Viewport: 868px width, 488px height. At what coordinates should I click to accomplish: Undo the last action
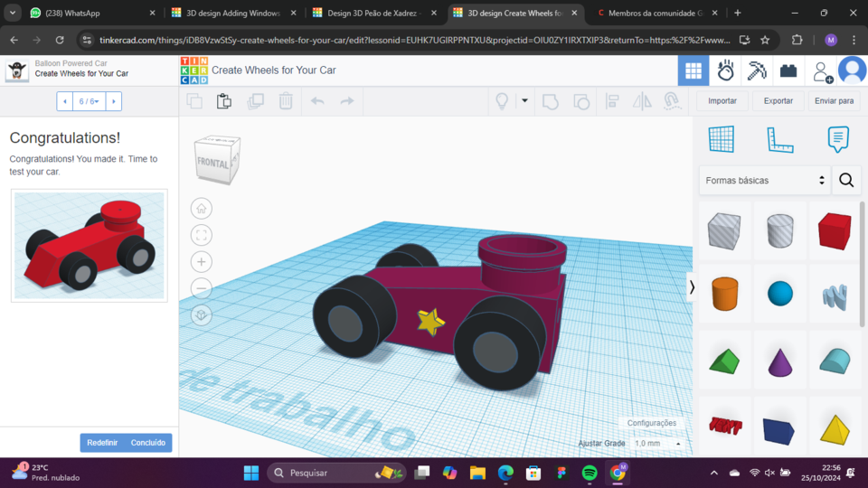[317, 101]
